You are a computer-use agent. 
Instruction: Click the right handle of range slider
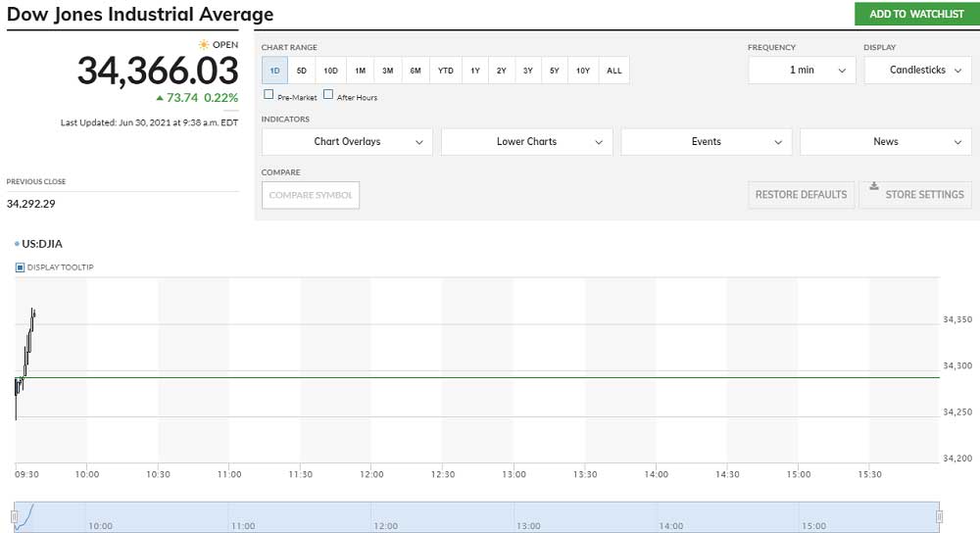click(939, 516)
